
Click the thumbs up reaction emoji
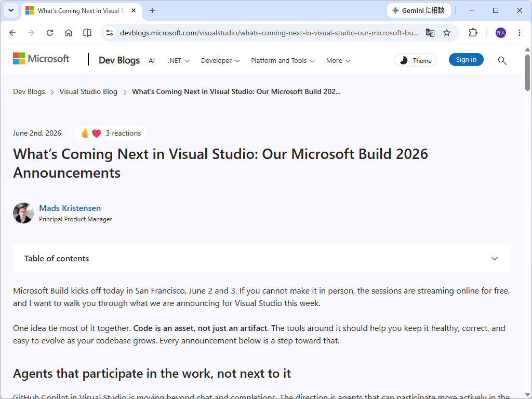coord(85,134)
